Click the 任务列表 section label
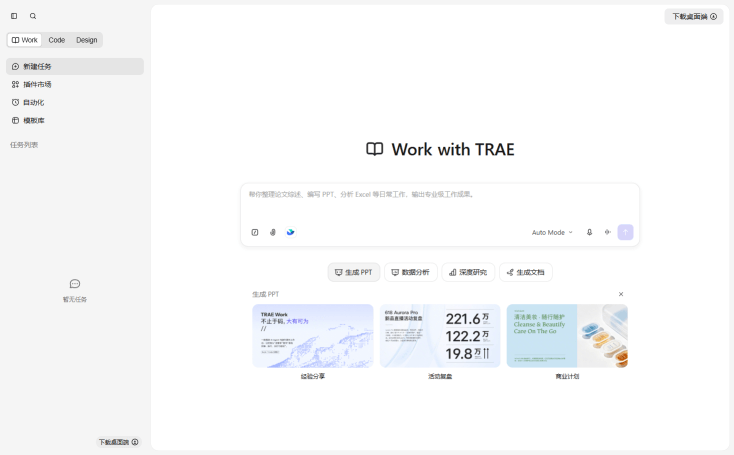Image resolution: width=734 pixels, height=455 pixels. (24, 145)
